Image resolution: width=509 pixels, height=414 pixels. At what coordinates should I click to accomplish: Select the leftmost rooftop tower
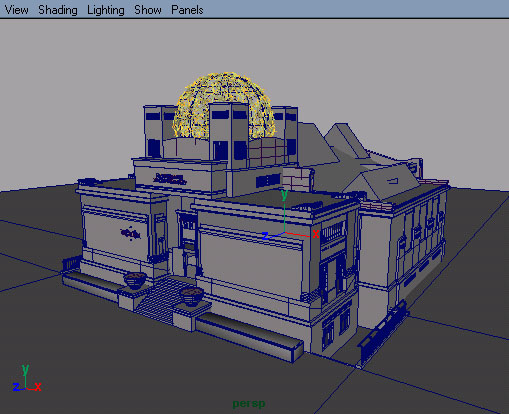coord(160,132)
